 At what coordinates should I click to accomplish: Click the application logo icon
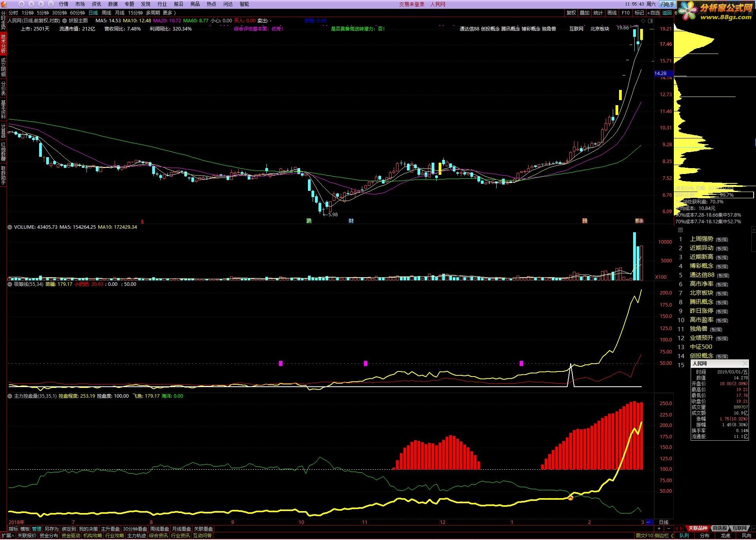[4, 4]
